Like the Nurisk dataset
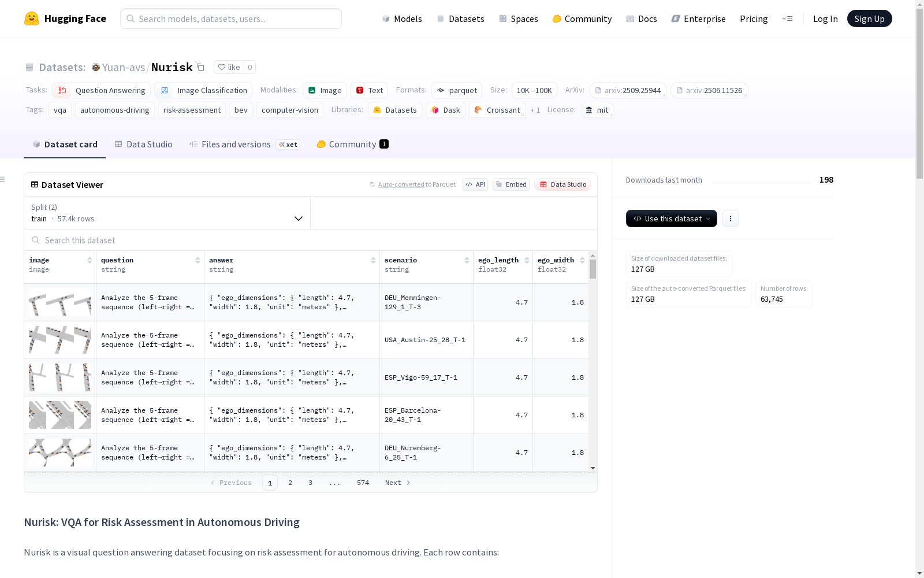Viewport: 924px width, 578px height. tap(229, 67)
